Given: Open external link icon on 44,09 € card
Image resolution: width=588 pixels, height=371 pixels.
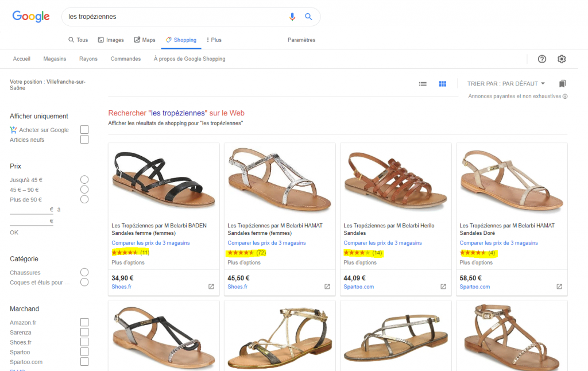Looking at the screenshot, I should (x=443, y=287).
